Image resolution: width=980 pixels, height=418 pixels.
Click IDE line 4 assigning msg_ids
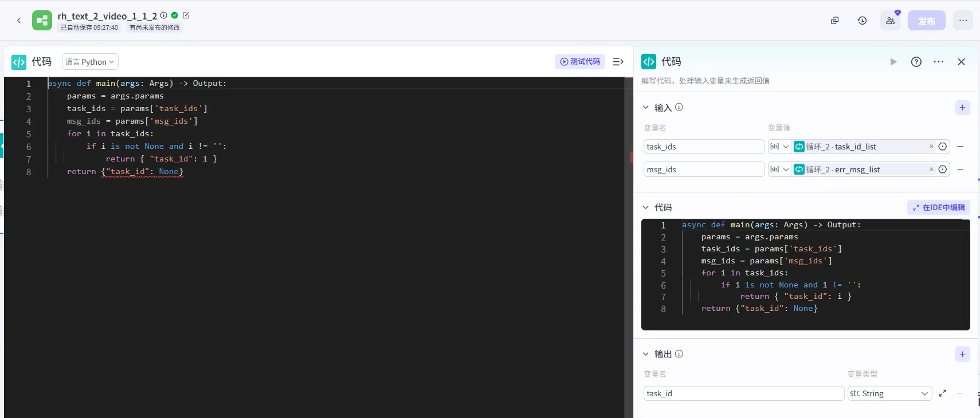tap(132, 121)
